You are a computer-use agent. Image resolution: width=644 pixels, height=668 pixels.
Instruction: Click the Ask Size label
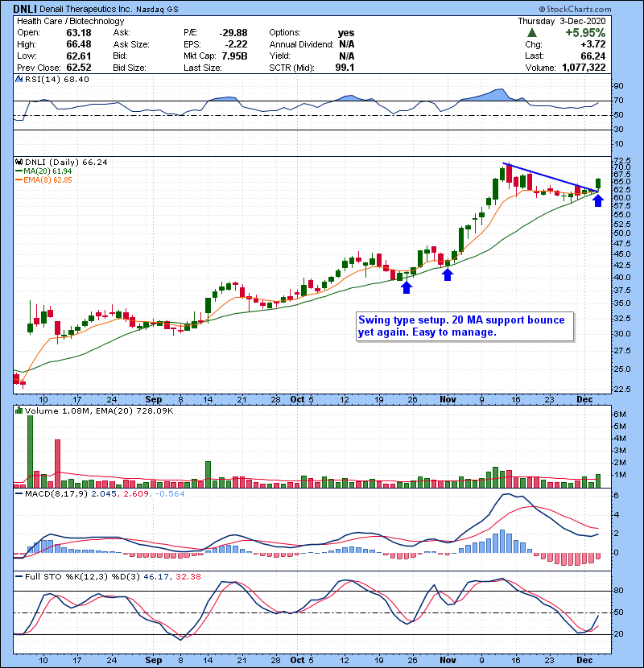coord(131,44)
